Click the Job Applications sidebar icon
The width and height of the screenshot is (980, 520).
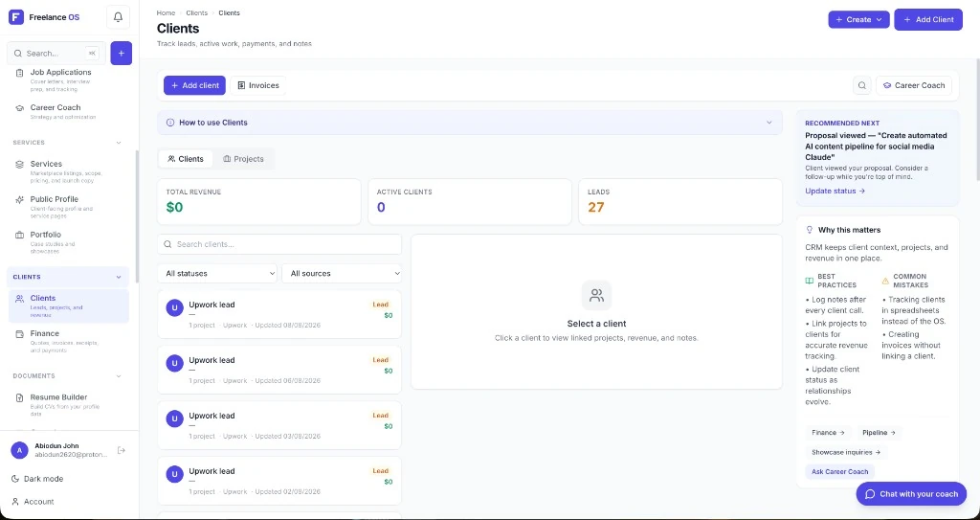click(20, 73)
